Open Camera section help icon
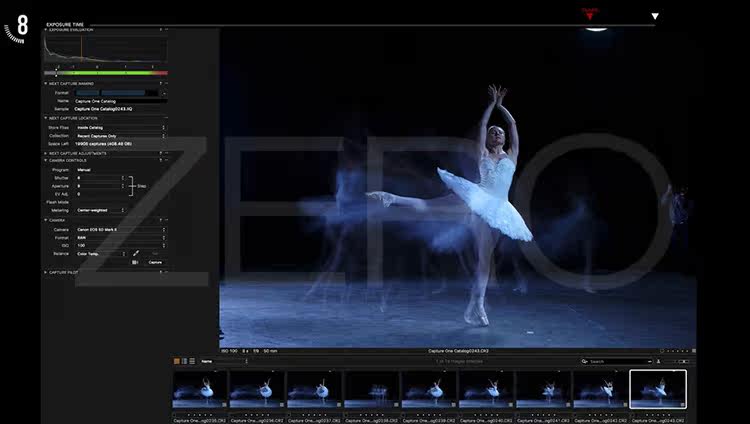The image size is (750, 424). [161, 220]
